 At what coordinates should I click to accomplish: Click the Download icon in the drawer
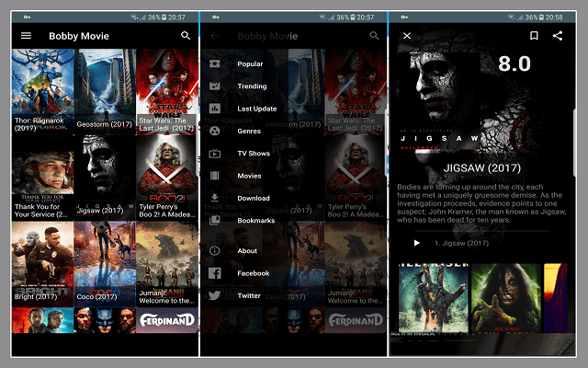215,198
